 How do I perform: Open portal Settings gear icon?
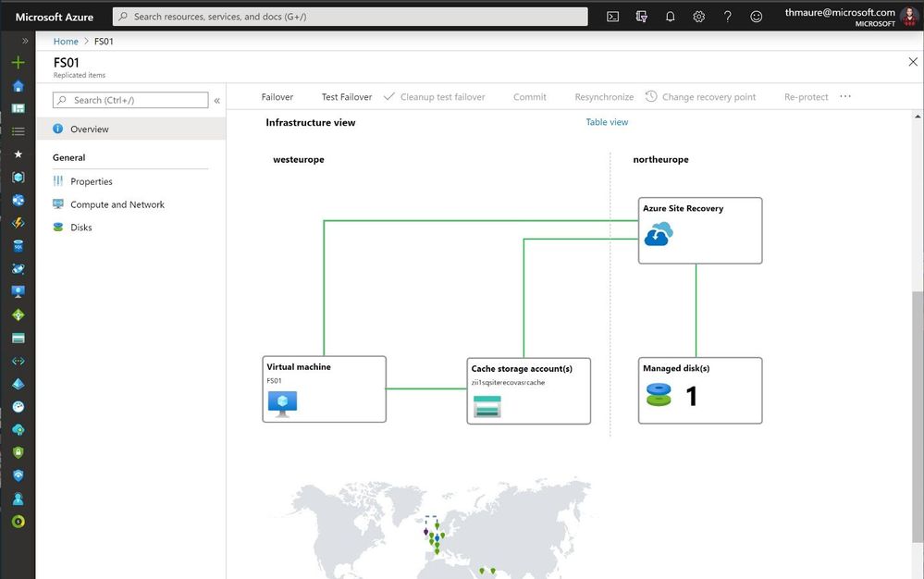699,17
